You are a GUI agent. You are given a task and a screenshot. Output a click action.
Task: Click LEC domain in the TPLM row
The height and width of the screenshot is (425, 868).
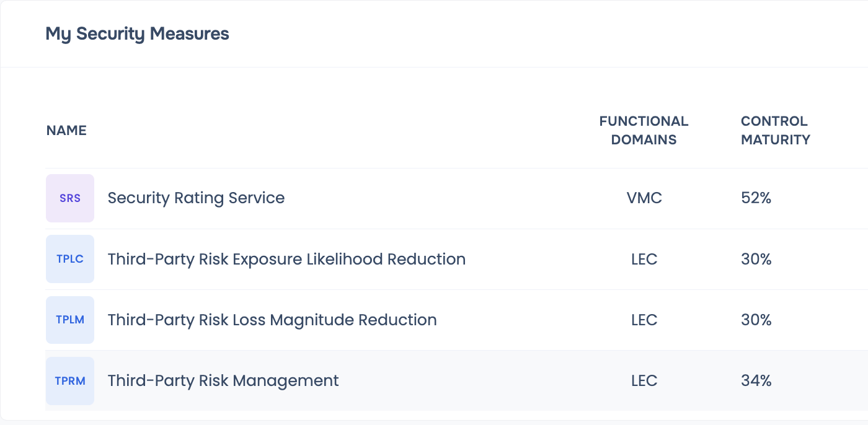coord(644,320)
